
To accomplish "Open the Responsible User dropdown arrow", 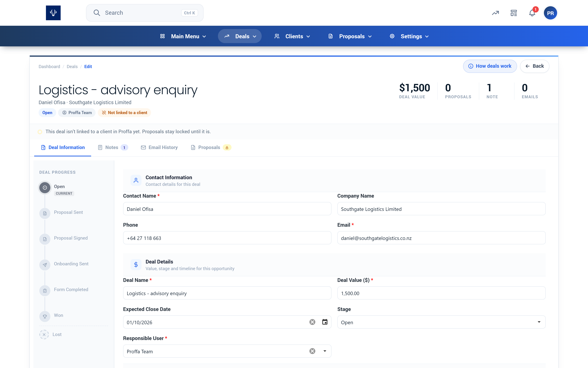I will 325,351.
